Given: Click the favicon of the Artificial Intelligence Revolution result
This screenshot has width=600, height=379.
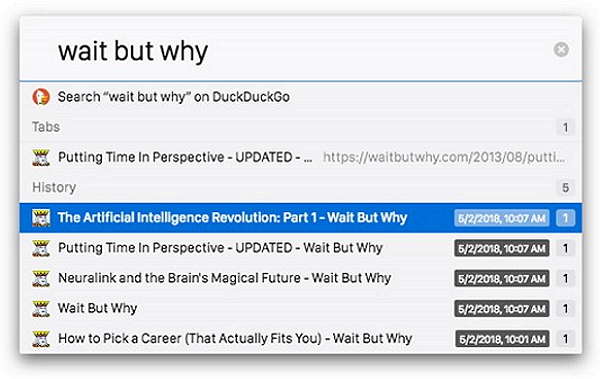Looking at the screenshot, I should tap(41, 218).
